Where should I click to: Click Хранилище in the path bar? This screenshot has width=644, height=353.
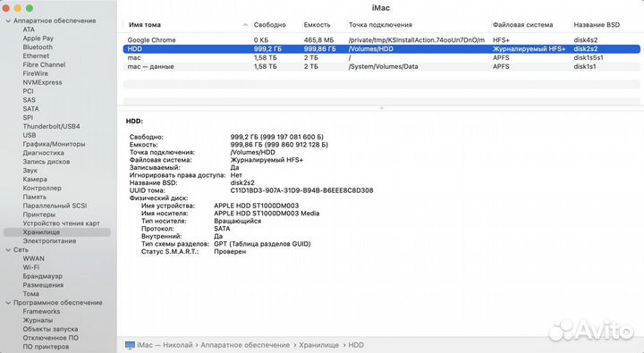coord(318,345)
